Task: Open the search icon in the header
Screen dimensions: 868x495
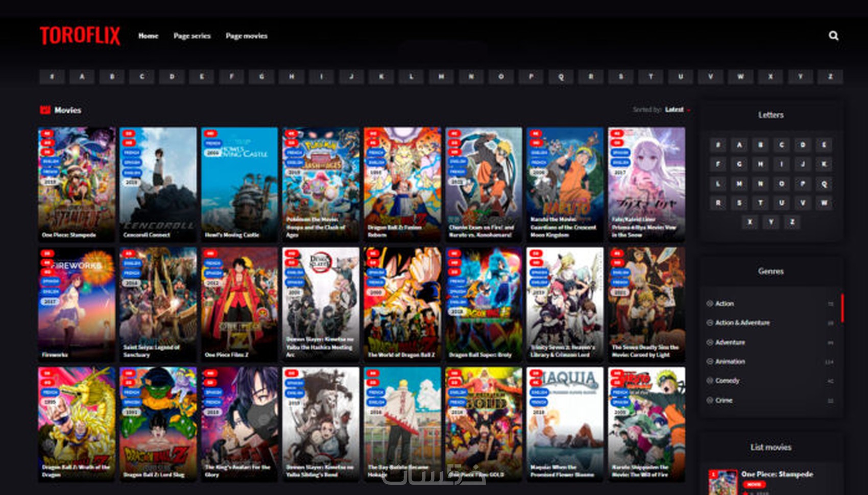Action: click(833, 36)
